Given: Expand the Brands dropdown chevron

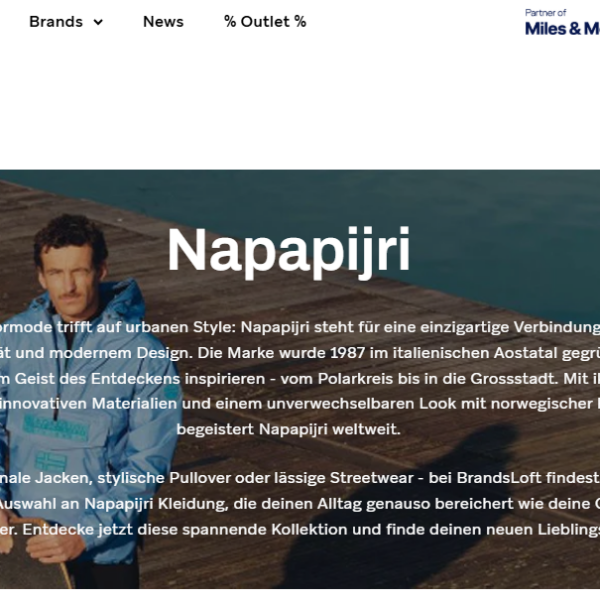Looking at the screenshot, I should [x=98, y=22].
